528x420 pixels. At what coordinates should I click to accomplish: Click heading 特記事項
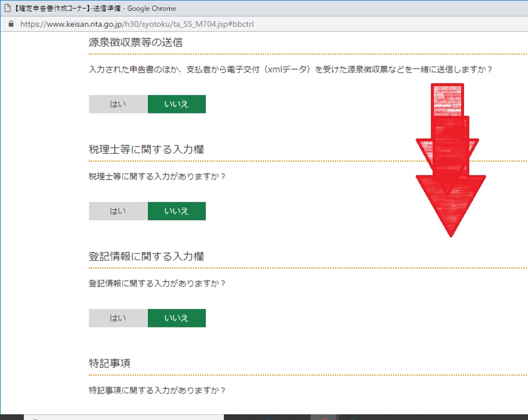[x=109, y=363]
